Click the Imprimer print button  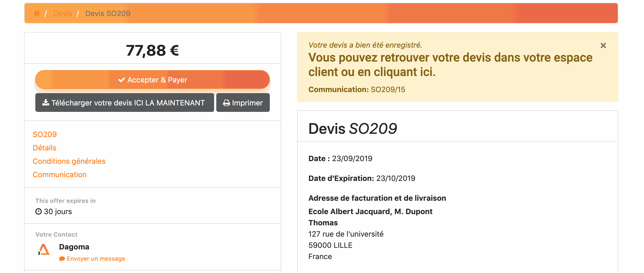pos(243,103)
